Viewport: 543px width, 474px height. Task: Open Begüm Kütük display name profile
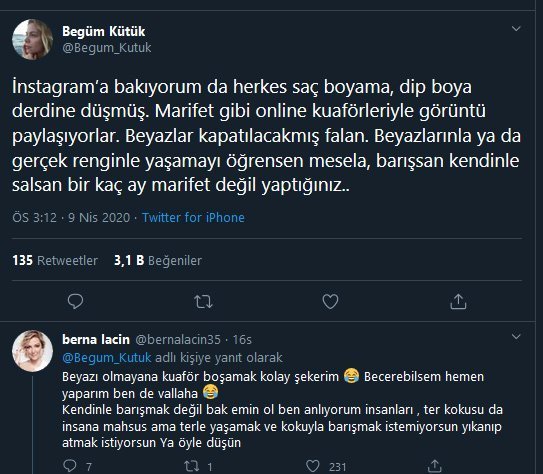104,32
